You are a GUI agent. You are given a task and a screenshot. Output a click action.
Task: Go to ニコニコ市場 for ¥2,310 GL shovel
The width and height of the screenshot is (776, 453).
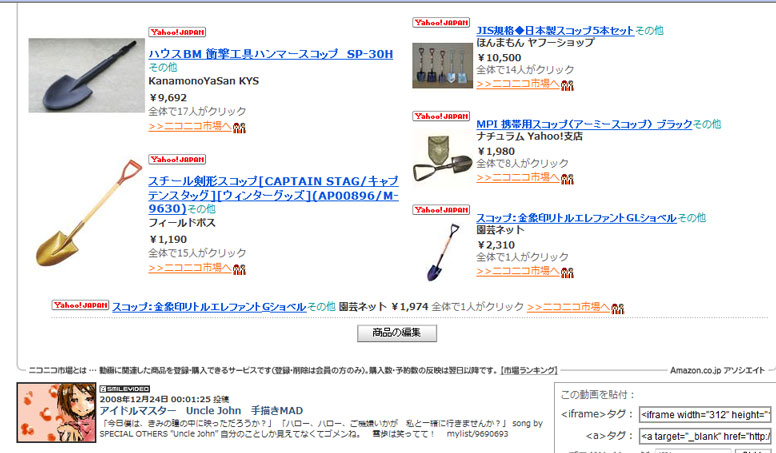coord(518,271)
